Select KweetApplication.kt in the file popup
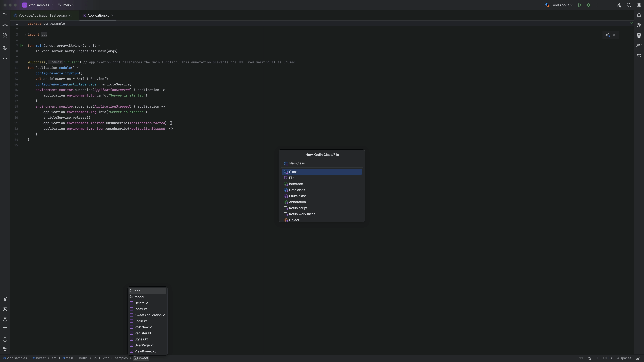The width and height of the screenshot is (644, 362). [x=149, y=315]
